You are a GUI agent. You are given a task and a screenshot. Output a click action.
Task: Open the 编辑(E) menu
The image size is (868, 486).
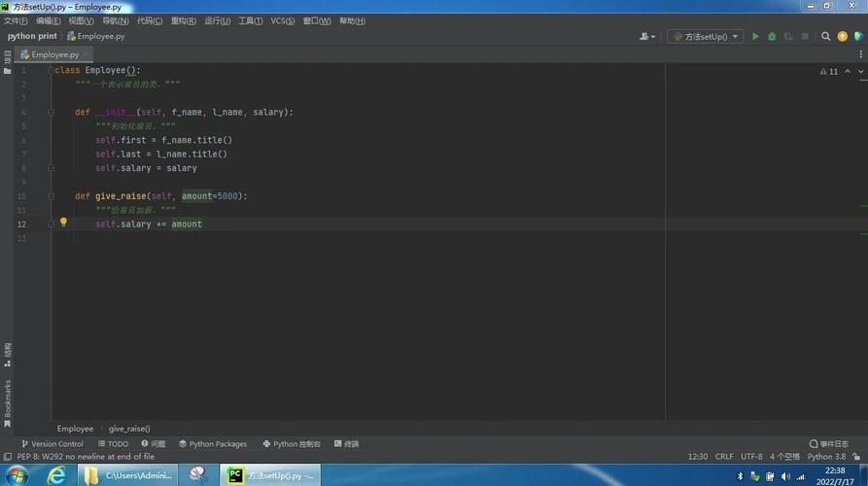click(x=49, y=20)
